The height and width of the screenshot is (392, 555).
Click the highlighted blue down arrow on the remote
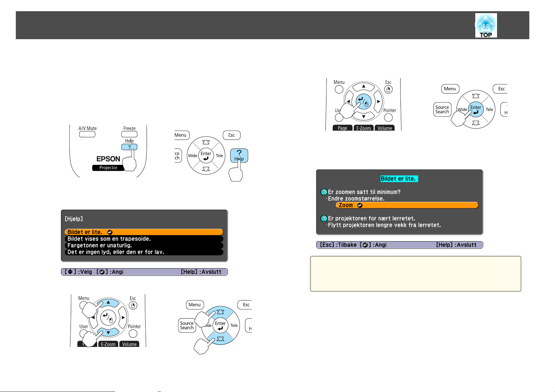tap(108, 332)
